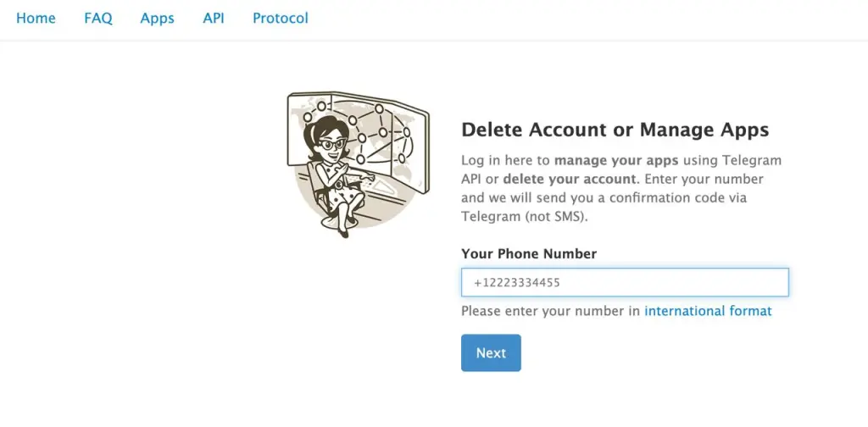Go to the FAQ page
The image size is (868, 427).
coord(98,18)
